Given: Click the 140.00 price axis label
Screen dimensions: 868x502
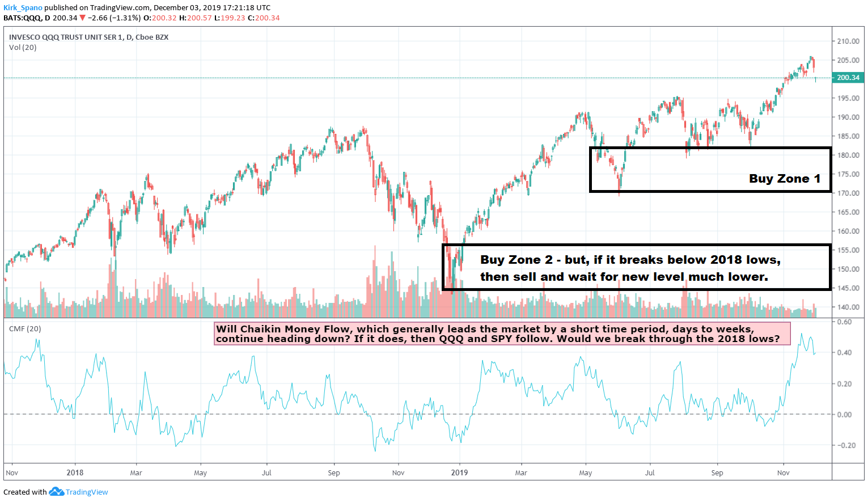Looking at the screenshot, I should coord(848,307).
